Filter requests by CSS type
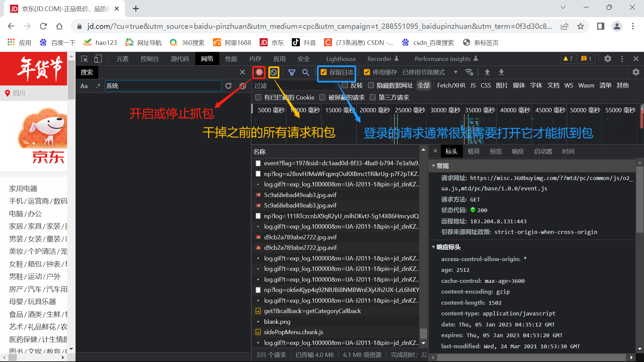 pos(486,85)
